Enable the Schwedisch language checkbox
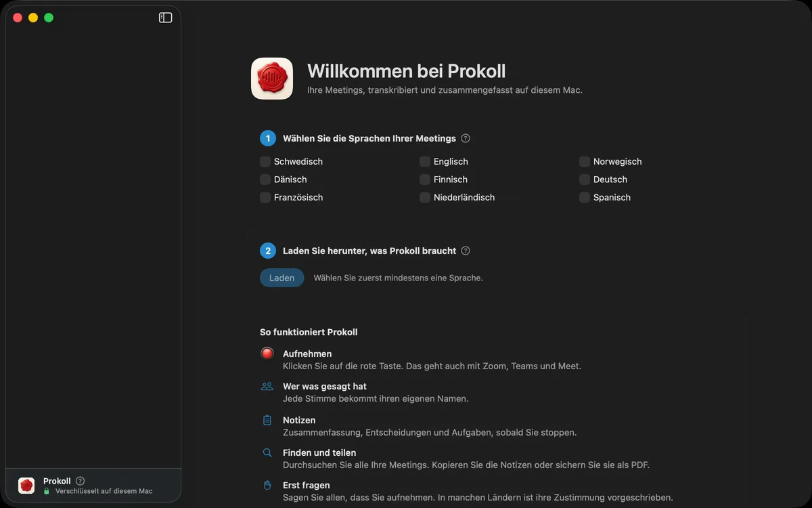This screenshot has width=812, height=508. (265, 161)
